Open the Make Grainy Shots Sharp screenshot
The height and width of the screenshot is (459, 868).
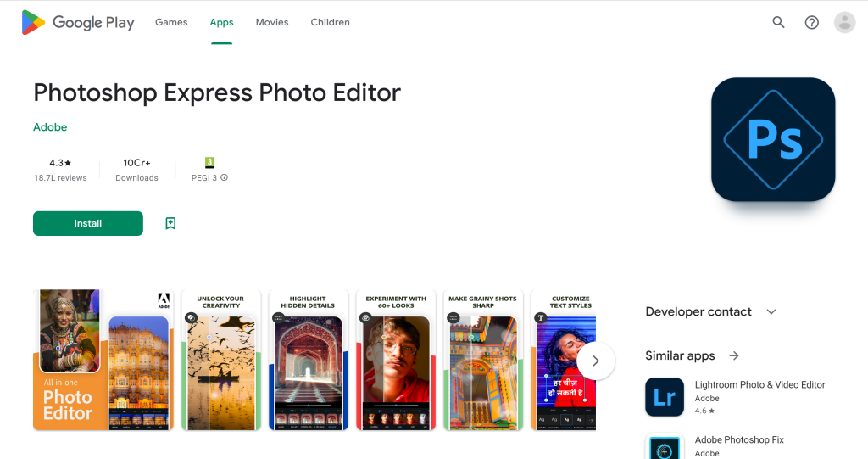pos(483,360)
